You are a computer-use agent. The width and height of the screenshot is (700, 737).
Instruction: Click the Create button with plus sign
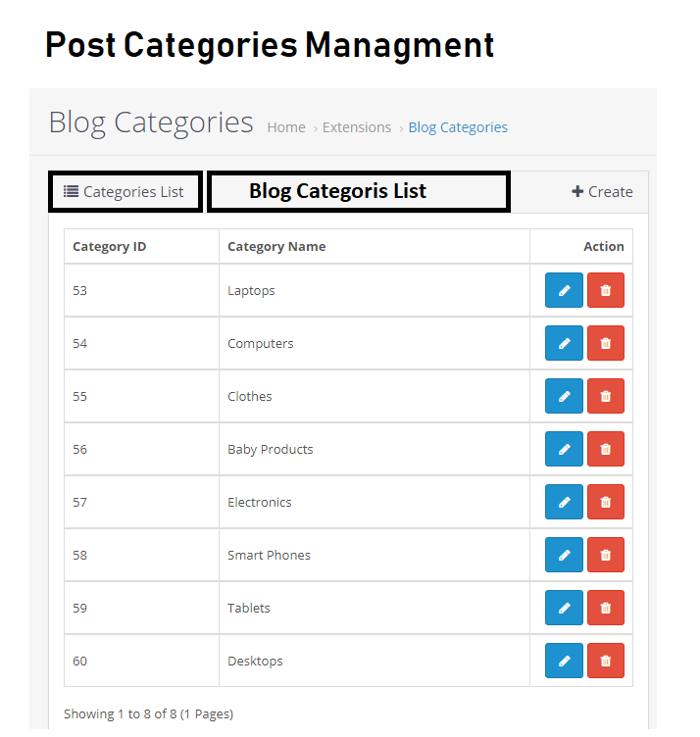(602, 192)
